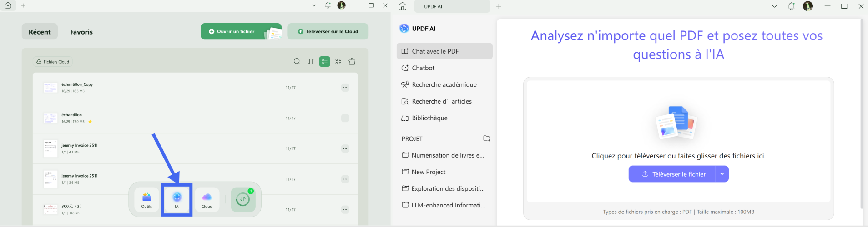Open échantillon_Copy thumbnail

tap(50, 88)
